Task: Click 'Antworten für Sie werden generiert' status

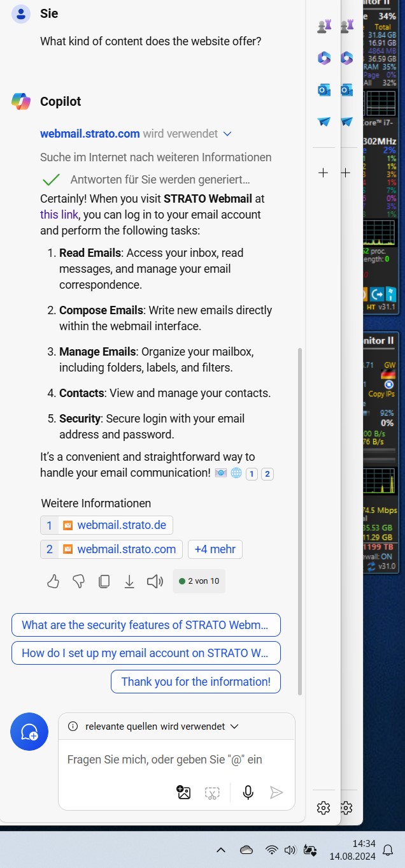Action: (x=160, y=180)
